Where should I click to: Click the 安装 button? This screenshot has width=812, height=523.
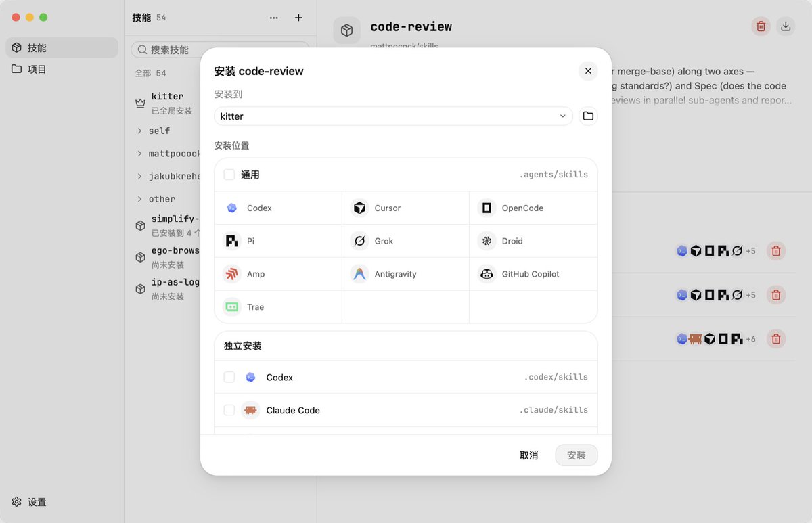[577, 455]
